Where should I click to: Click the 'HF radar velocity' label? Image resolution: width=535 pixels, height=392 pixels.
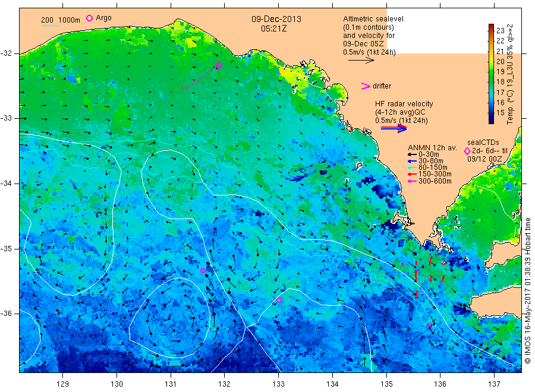[404, 104]
